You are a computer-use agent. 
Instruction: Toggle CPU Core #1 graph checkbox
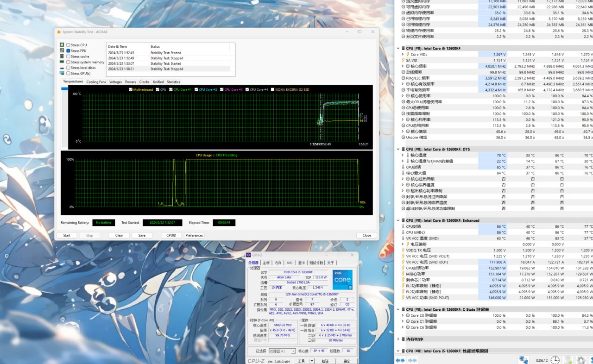point(170,89)
